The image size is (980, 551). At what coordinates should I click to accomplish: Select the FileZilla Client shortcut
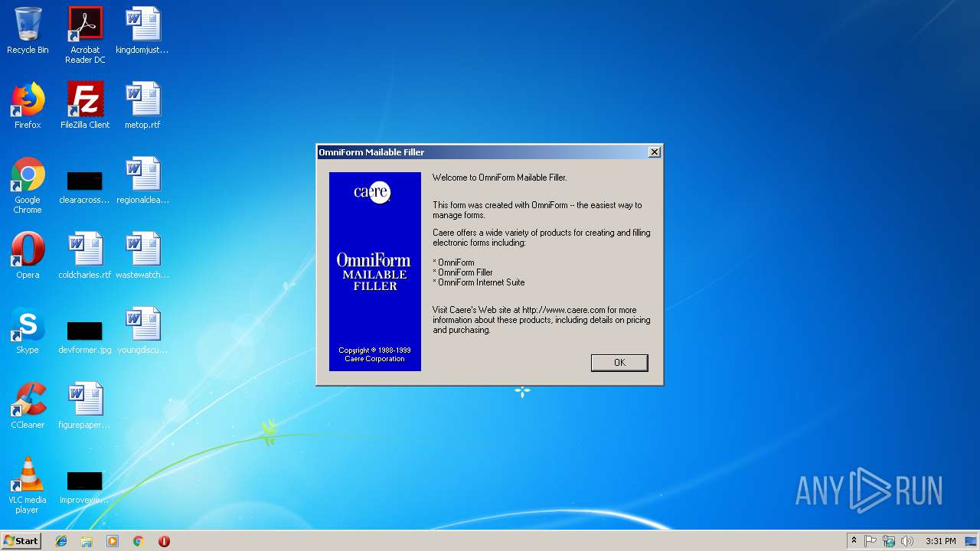(85, 106)
